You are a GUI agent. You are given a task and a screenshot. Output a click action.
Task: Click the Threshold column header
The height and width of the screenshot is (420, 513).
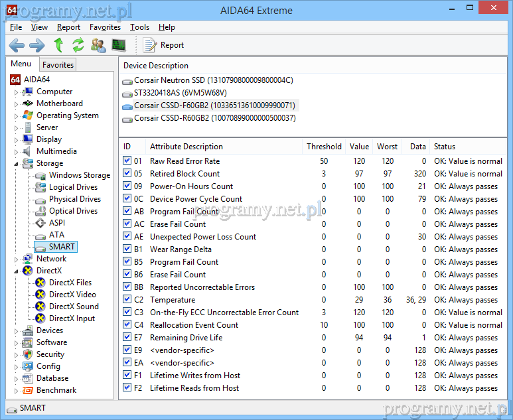(324, 147)
